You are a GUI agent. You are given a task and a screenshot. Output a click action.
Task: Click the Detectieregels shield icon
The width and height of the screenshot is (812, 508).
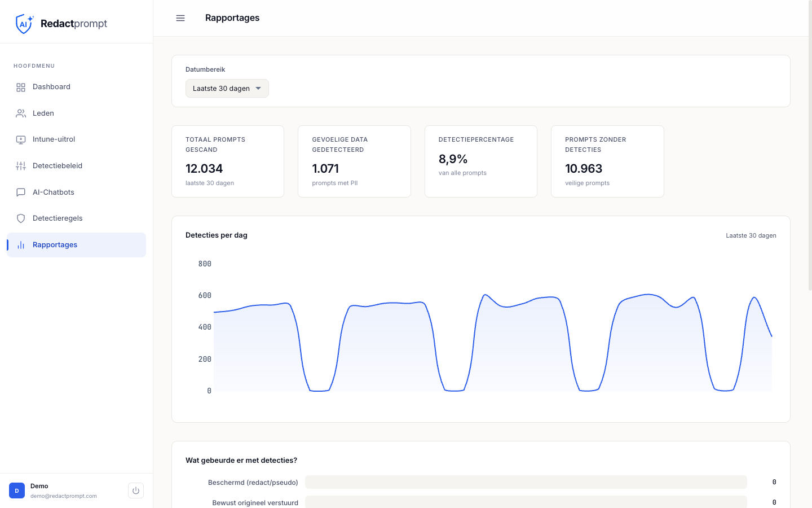coord(21,218)
